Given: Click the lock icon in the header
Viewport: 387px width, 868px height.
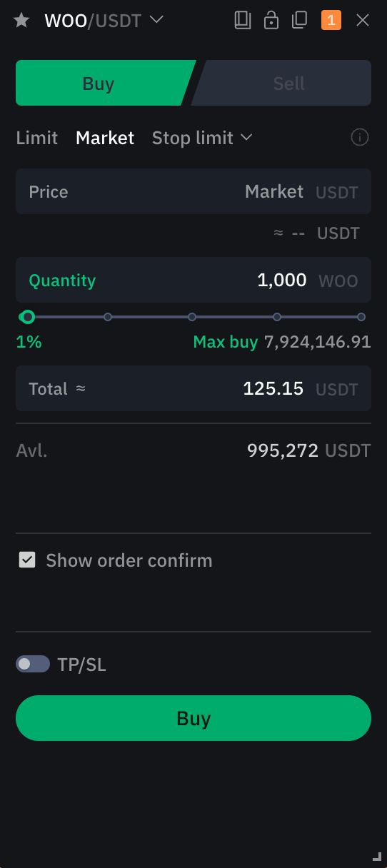Looking at the screenshot, I should pyautogui.click(x=271, y=20).
